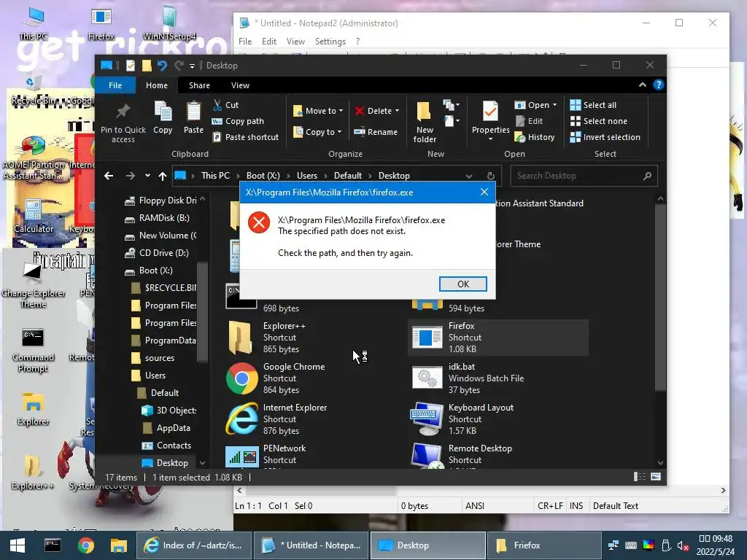The width and height of the screenshot is (747, 560).
Task: Open Explorer help question mark icon
Action: point(659,85)
